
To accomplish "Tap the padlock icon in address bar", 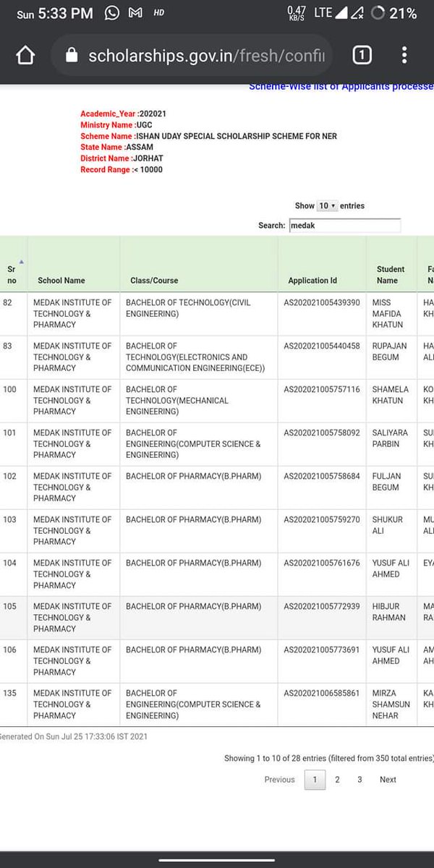I will [71, 56].
